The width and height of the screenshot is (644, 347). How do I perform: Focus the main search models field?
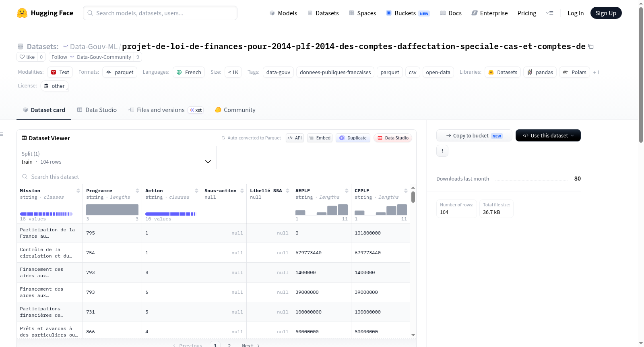(160, 13)
